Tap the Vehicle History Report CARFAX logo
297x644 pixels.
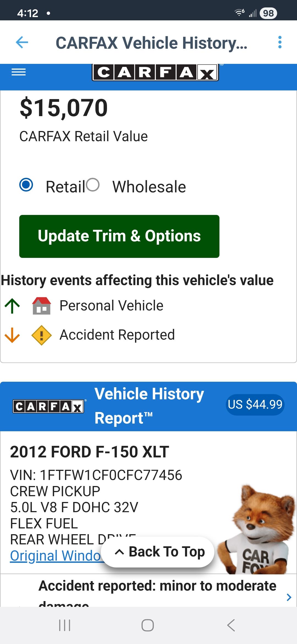[x=48, y=406]
